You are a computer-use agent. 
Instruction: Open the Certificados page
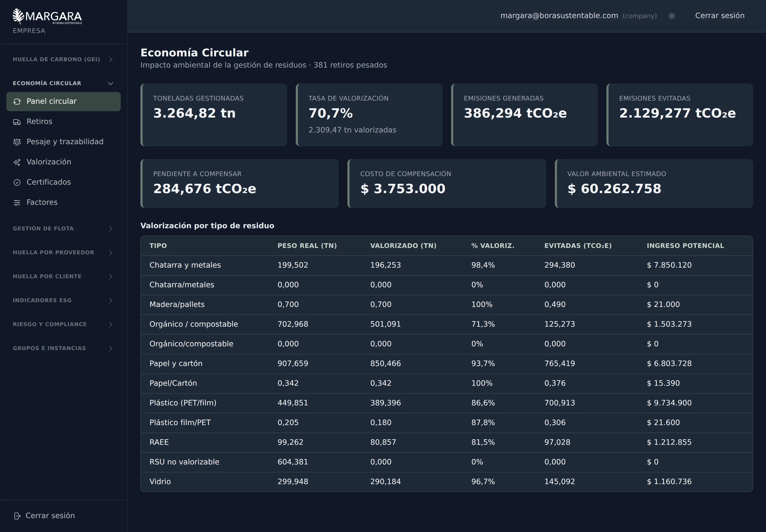63,182
